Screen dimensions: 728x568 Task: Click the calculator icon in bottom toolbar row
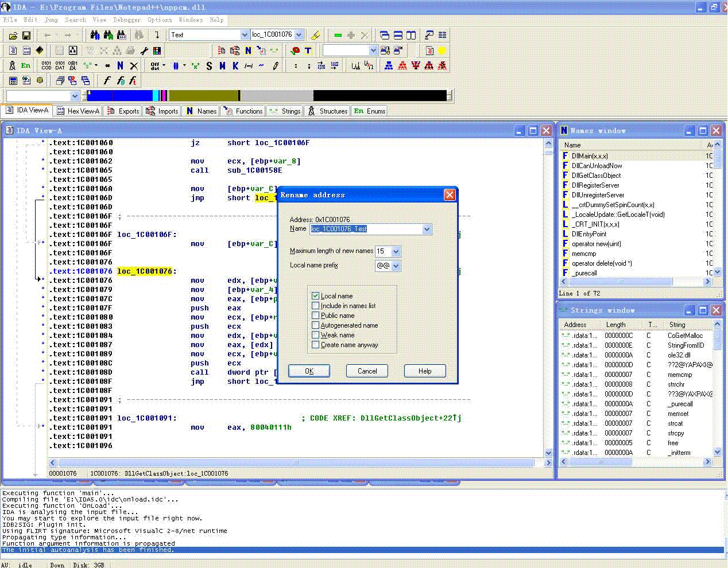click(13, 81)
